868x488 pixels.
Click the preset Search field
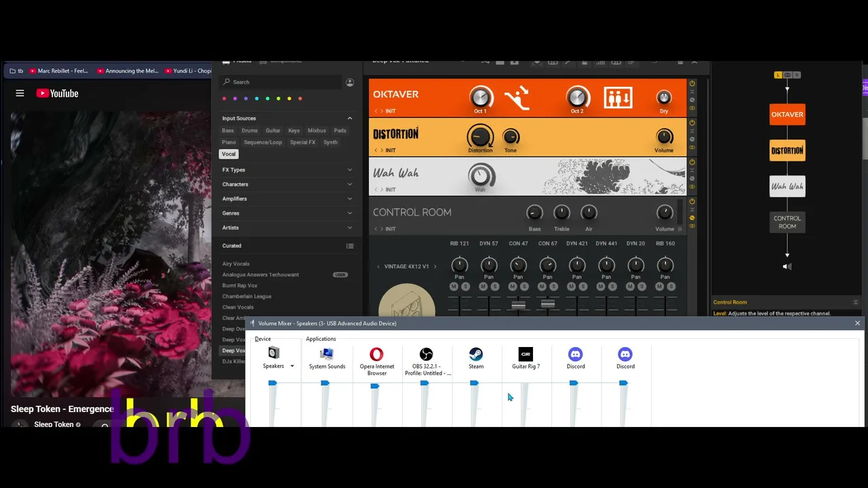tap(281, 82)
